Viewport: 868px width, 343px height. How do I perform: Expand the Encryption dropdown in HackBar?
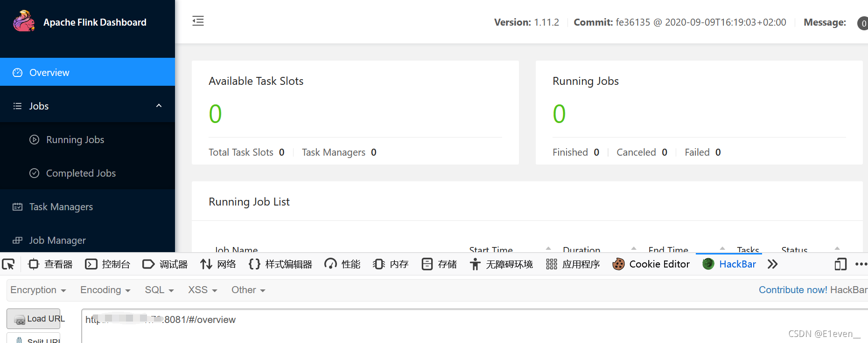[38, 290]
